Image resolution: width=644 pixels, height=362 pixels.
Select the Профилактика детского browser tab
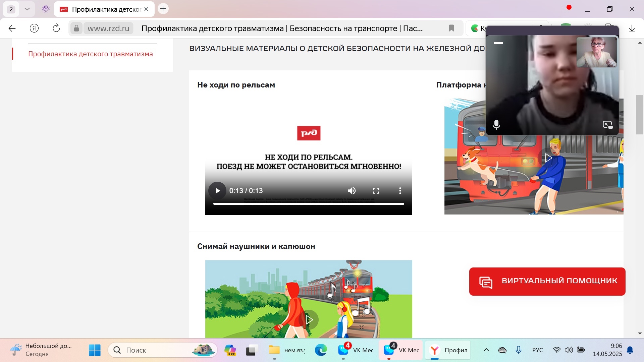[x=104, y=9]
